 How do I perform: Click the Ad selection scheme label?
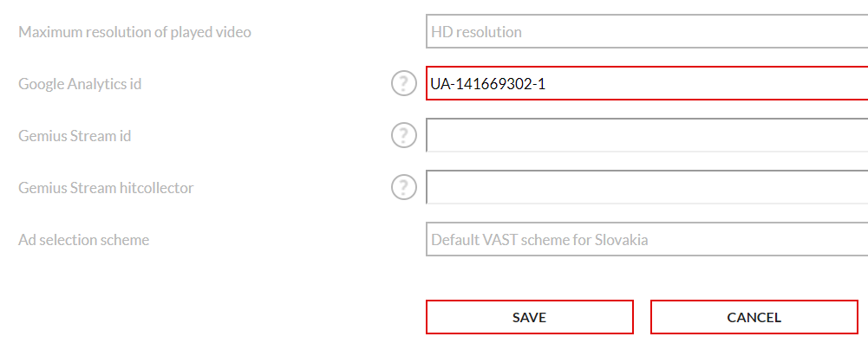click(x=83, y=240)
